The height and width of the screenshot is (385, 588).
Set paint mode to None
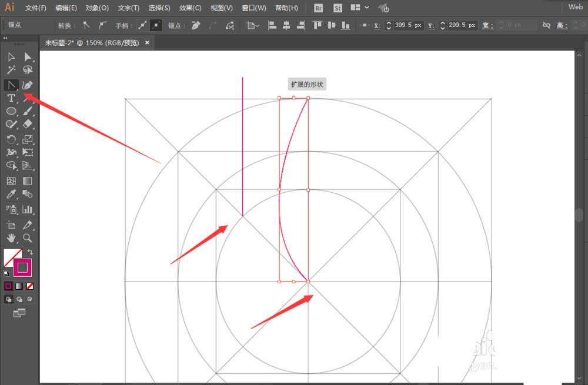29,286
